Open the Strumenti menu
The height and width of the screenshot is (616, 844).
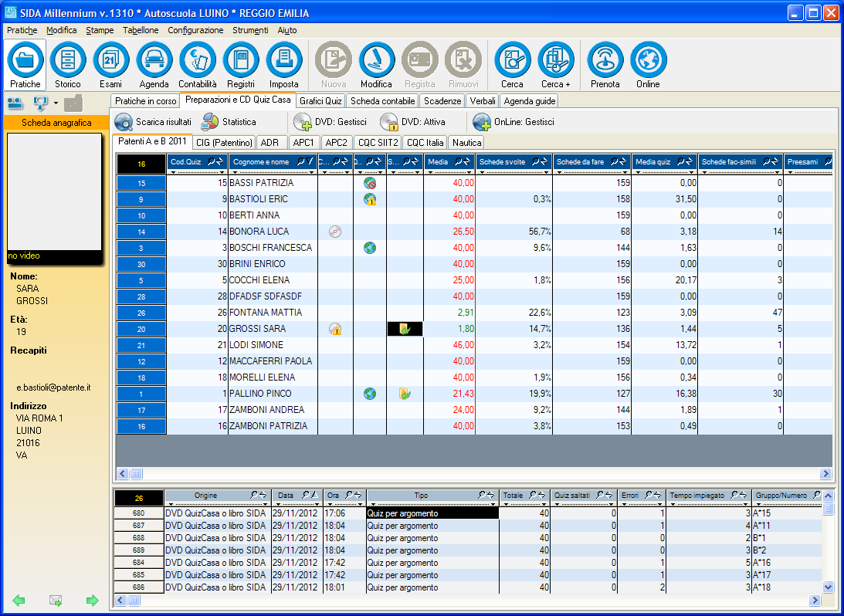[x=250, y=30]
